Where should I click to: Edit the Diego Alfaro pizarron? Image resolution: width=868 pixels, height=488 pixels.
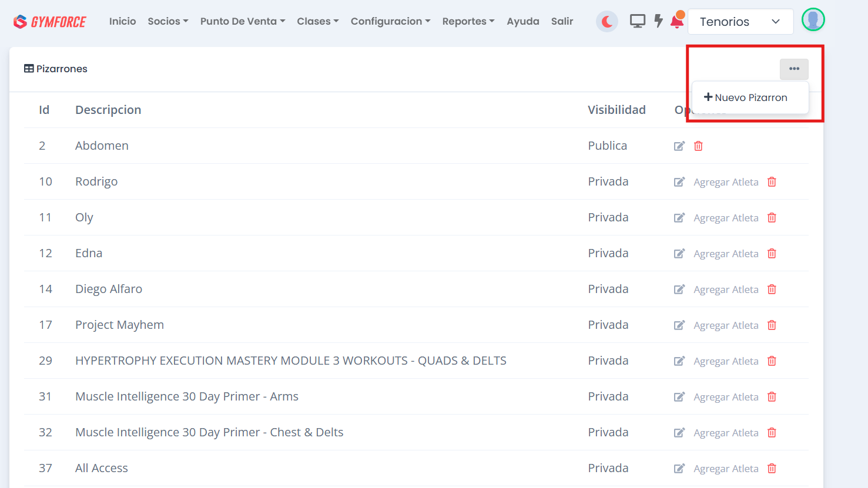click(679, 290)
